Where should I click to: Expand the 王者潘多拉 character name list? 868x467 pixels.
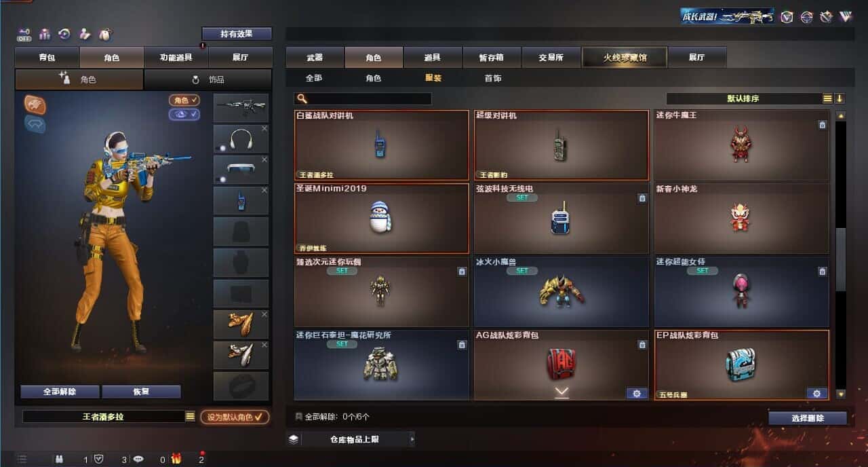pyautogui.click(x=190, y=416)
